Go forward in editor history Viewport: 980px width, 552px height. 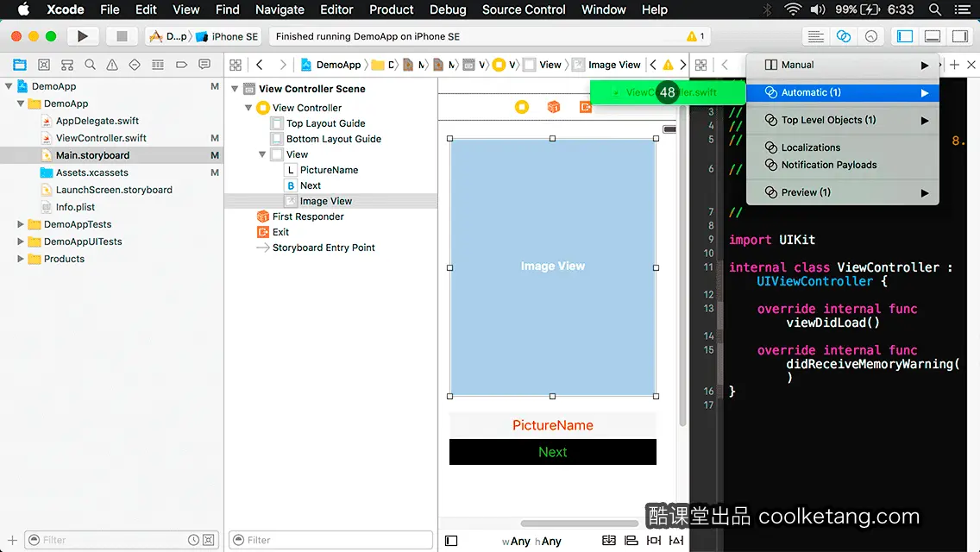(x=282, y=65)
